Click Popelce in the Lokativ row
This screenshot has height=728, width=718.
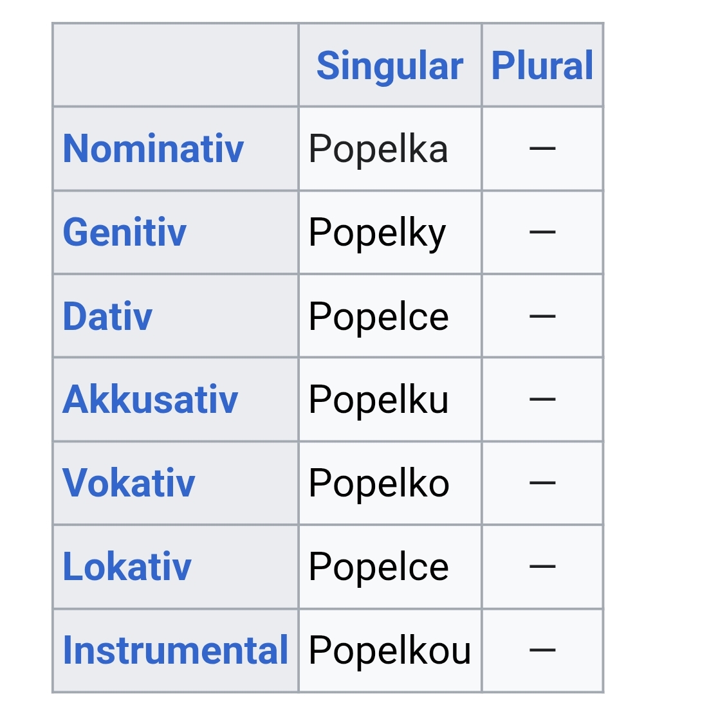pyautogui.click(x=378, y=567)
